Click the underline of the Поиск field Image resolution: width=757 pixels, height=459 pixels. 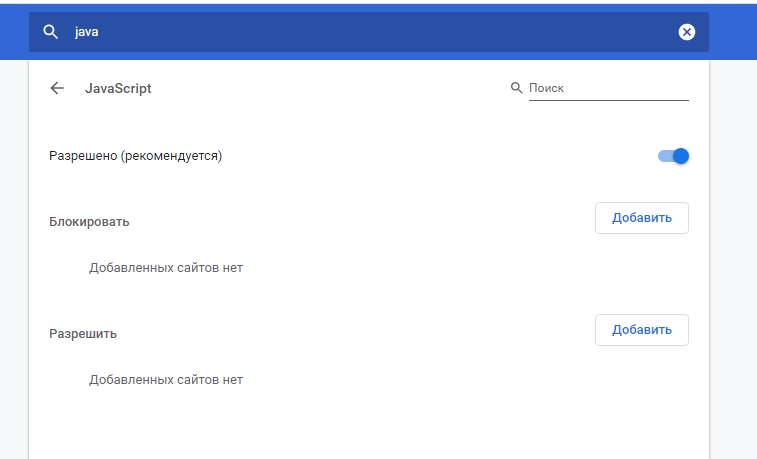(x=607, y=101)
